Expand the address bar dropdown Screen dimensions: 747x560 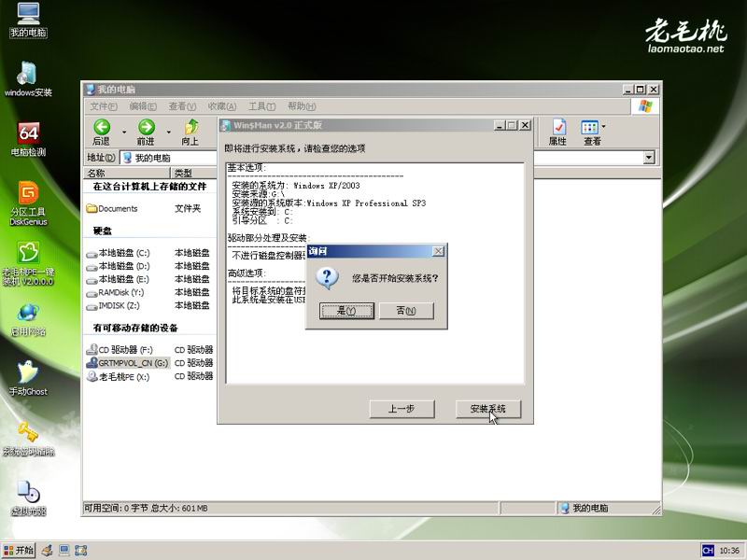click(649, 157)
